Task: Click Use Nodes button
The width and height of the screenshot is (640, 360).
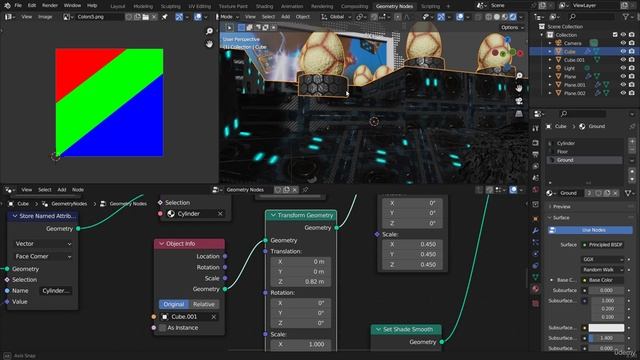Action: [589, 230]
